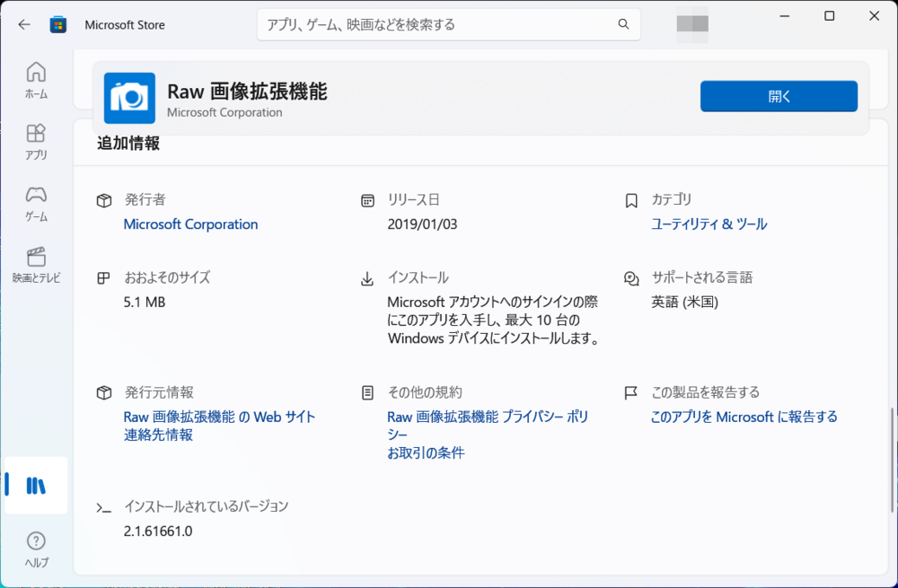
Task: Click the Microsoft Store logo icon
Action: click(x=57, y=24)
